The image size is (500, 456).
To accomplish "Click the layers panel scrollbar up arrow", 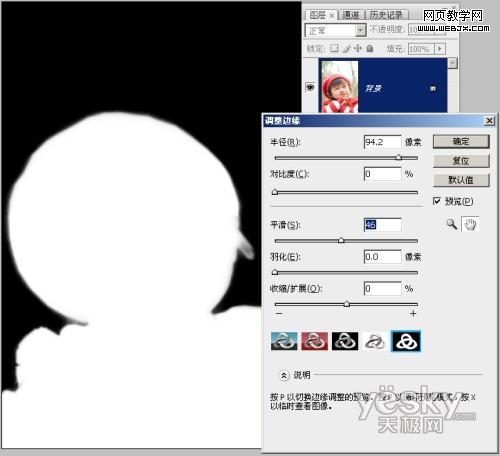I will click(x=452, y=63).
